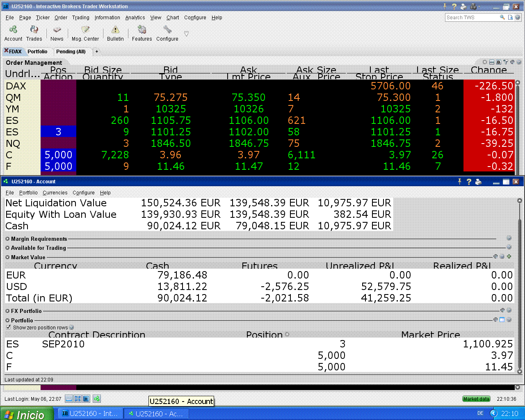Open the Analytics menu

[135, 18]
